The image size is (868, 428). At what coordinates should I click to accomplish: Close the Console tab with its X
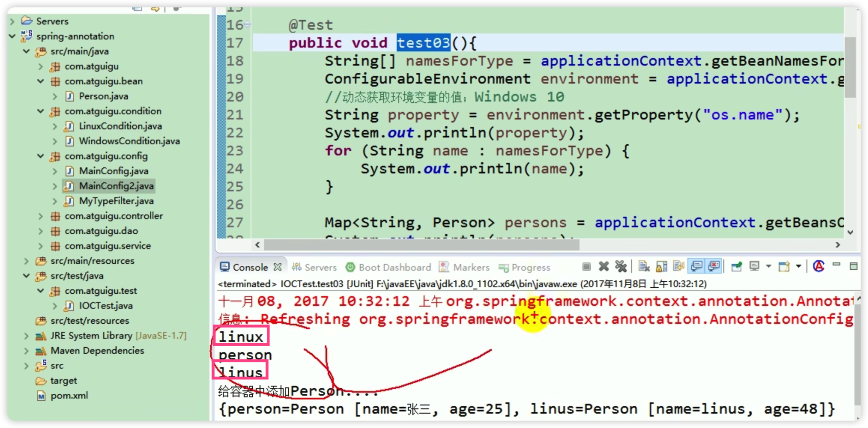click(277, 267)
